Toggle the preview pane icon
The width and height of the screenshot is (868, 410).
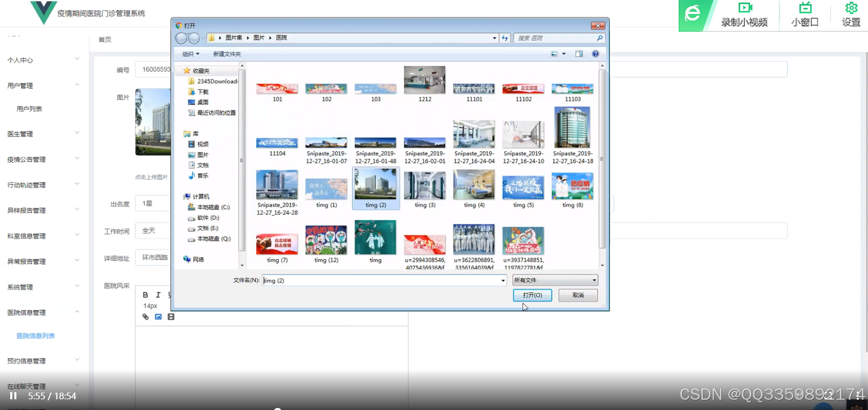[579, 54]
